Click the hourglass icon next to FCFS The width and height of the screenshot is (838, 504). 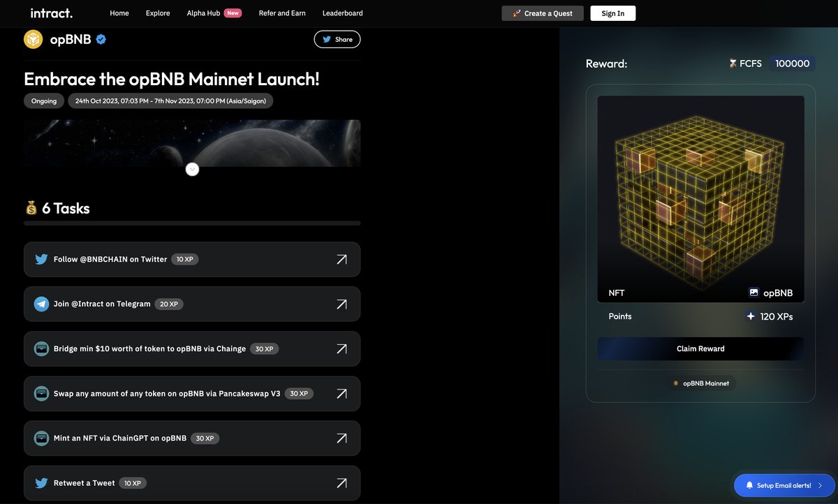coord(733,64)
